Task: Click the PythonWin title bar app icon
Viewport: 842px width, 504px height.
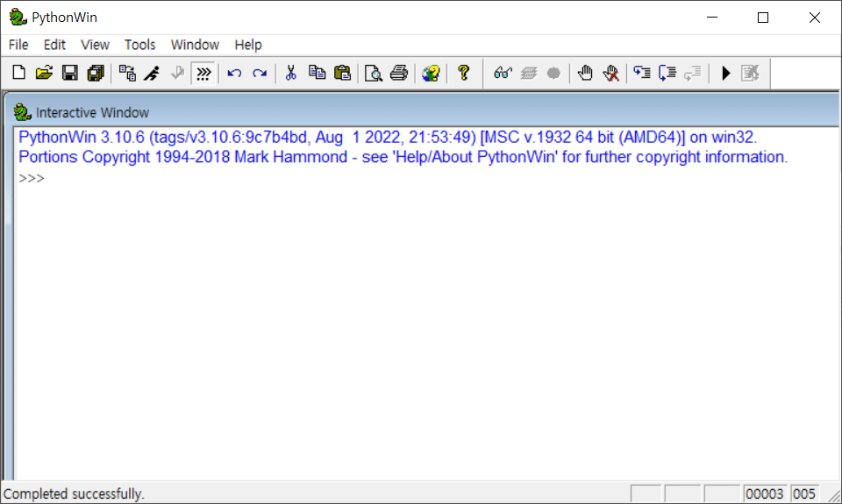Action: 18,18
